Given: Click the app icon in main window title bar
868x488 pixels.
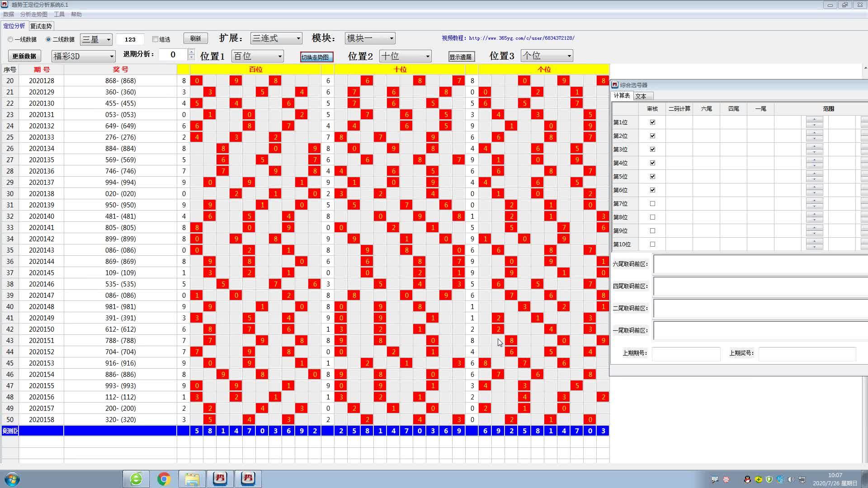Looking at the screenshot, I should [x=5, y=5].
